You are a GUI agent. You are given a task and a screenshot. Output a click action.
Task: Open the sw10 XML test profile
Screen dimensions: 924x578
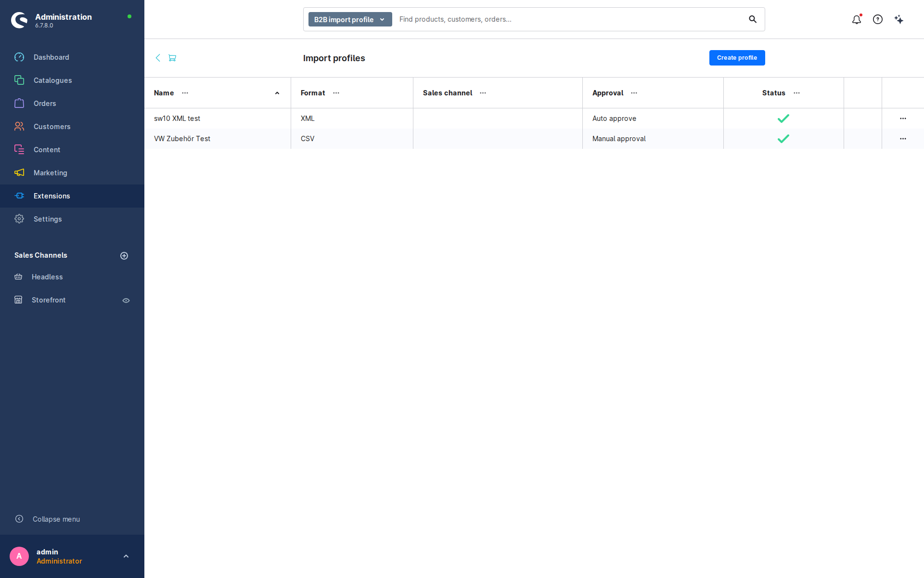tap(177, 118)
